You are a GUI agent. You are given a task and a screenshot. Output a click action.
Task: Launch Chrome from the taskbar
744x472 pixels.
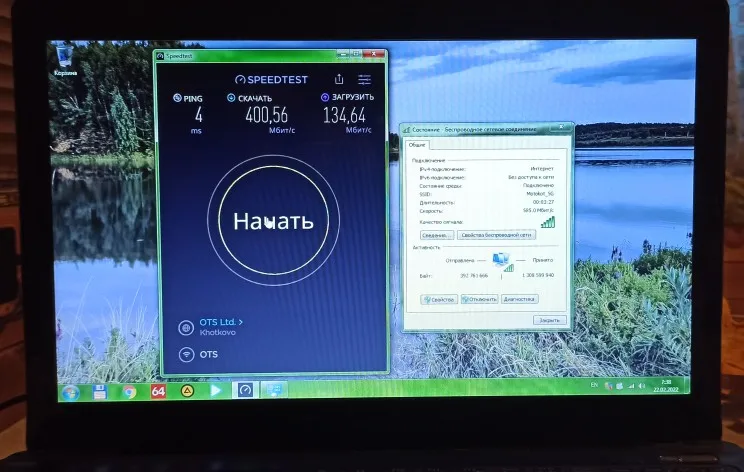(129, 391)
